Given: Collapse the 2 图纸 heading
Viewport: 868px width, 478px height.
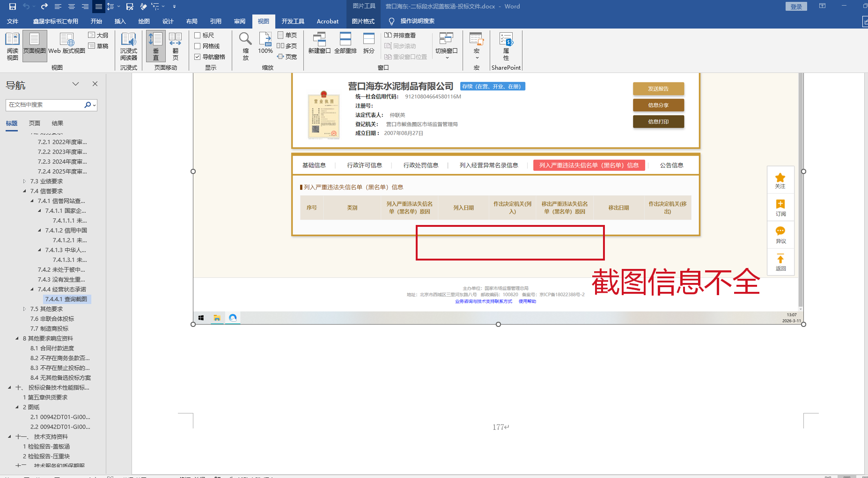Looking at the screenshot, I should tap(17, 407).
